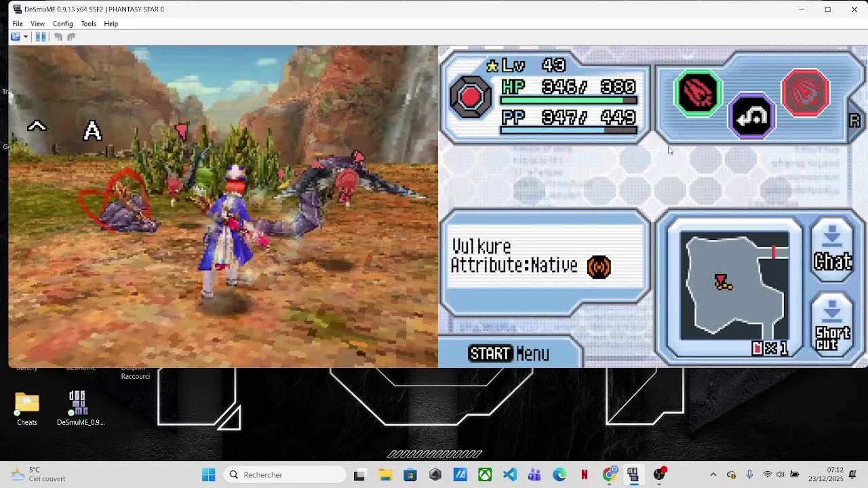The height and width of the screenshot is (488, 868).
Task: Open Google Chrome from the taskbar
Action: coord(609,475)
